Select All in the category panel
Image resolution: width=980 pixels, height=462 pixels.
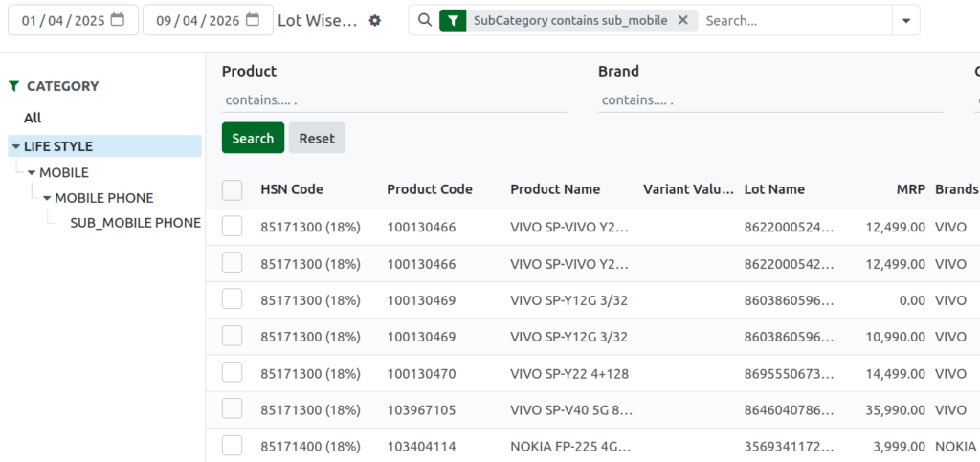(x=33, y=118)
